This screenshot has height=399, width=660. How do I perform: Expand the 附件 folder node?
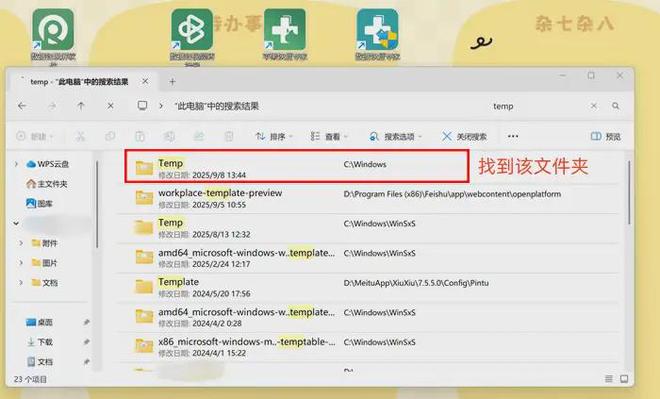pos(21,243)
